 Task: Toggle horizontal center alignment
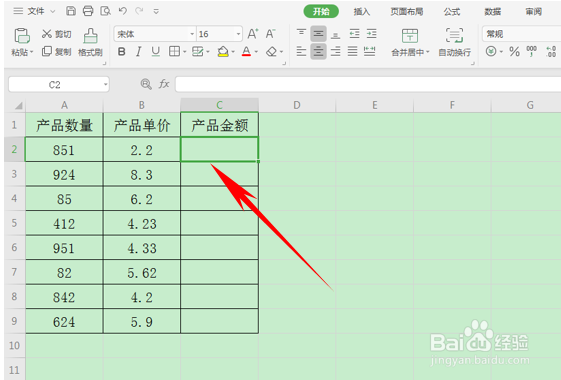click(318, 52)
